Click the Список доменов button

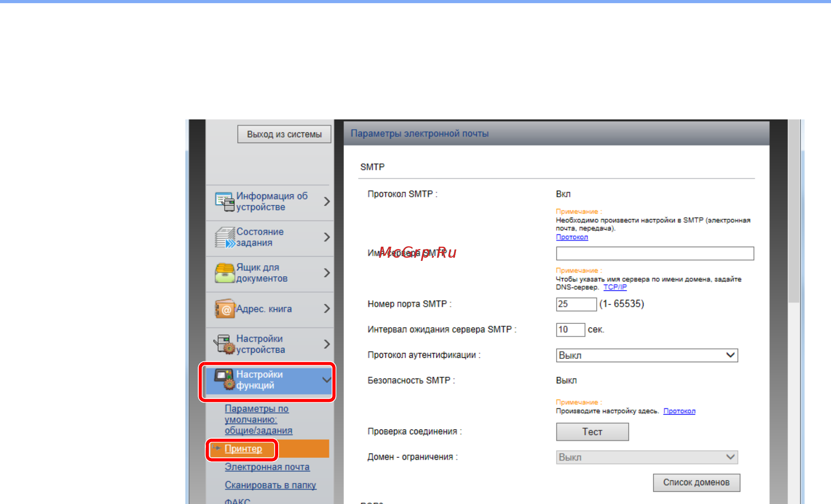pyautogui.click(x=696, y=482)
